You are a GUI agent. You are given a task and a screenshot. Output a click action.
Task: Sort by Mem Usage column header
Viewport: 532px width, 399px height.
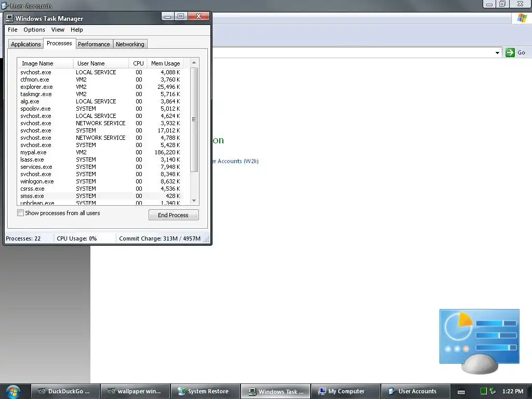[166, 63]
